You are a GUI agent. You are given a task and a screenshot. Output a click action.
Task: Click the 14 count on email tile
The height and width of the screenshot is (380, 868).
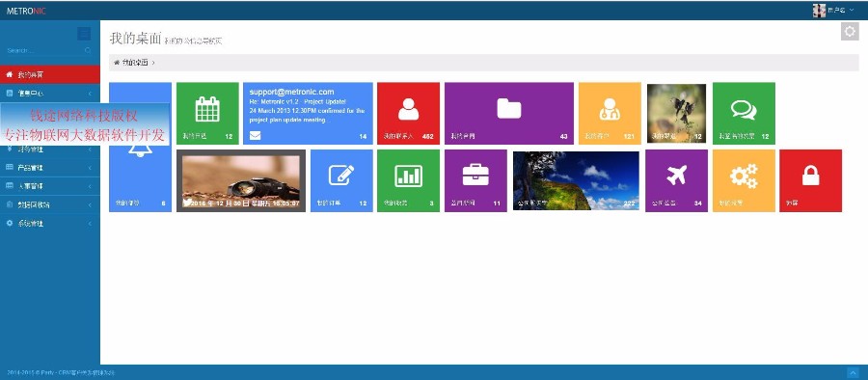tap(364, 136)
